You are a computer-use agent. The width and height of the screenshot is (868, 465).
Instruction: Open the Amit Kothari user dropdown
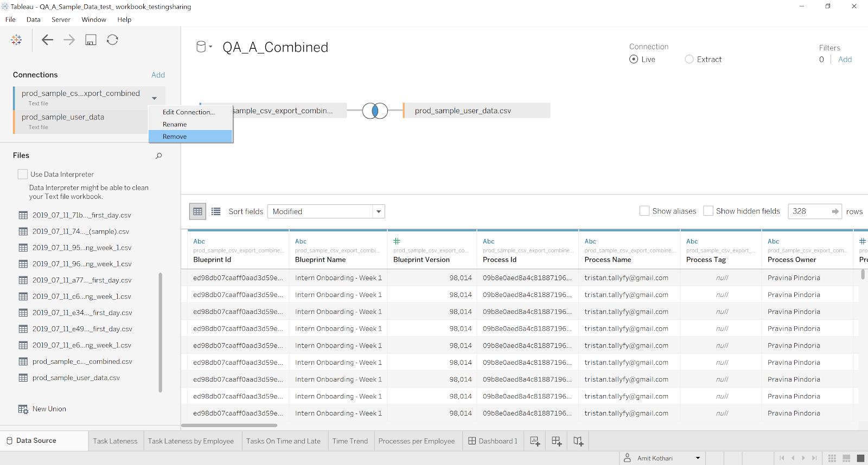pyautogui.click(x=663, y=458)
